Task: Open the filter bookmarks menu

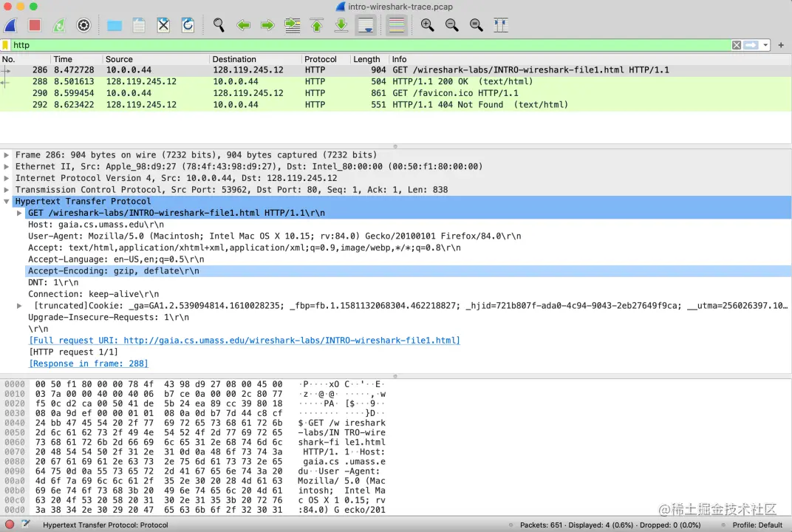Action: (6, 45)
